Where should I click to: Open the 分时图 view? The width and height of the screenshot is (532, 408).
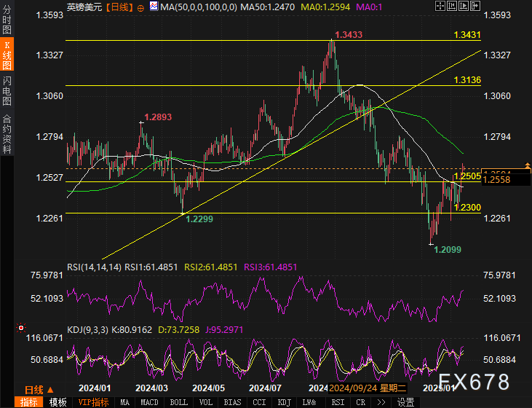point(7,23)
